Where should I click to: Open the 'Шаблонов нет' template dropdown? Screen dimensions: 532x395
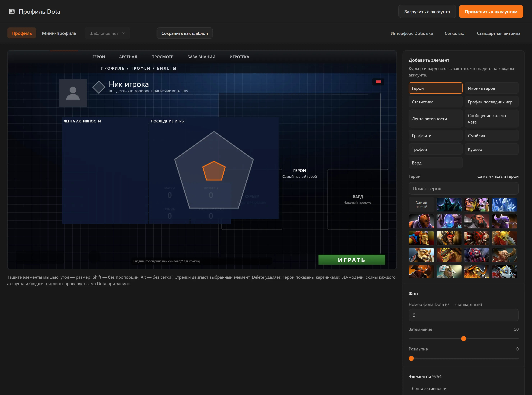[x=107, y=33]
